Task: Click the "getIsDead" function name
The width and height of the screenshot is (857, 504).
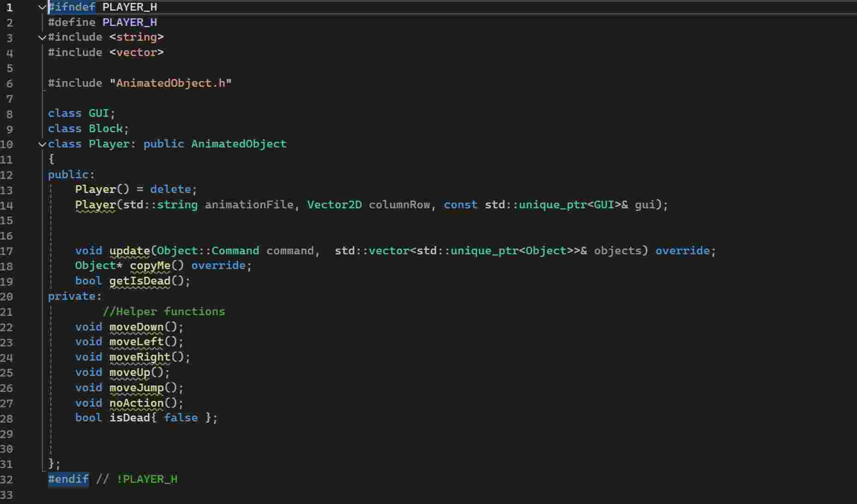Action: click(140, 281)
